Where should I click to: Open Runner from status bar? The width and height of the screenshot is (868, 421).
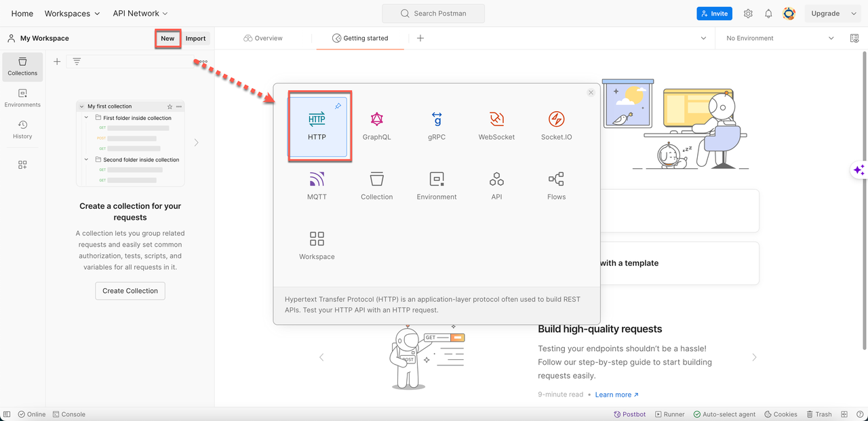(x=669, y=414)
